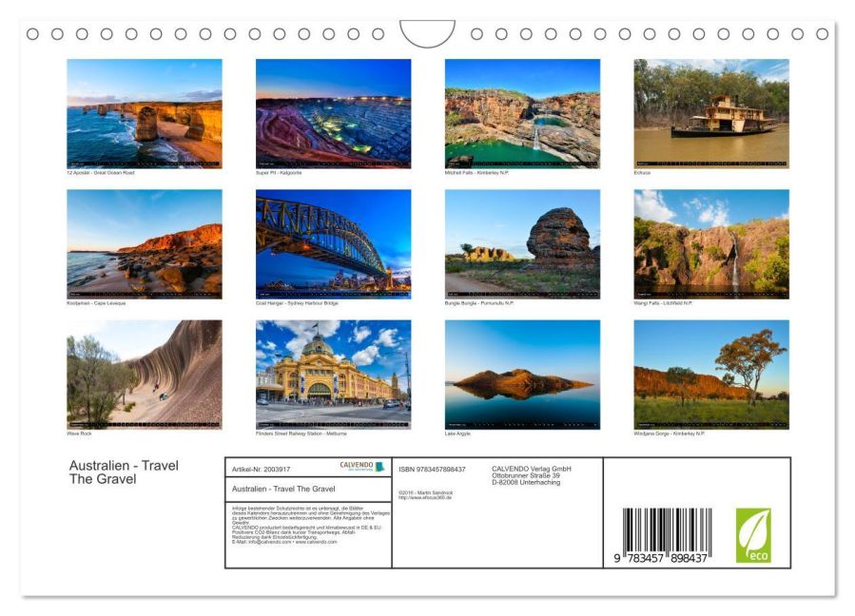
Task: Click the calendar hanger notch at top
Action: pyautogui.click(x=427, y=33)
